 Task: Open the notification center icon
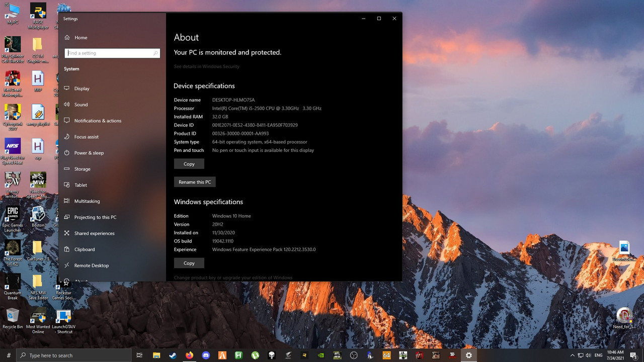click(x=633, y=355)
